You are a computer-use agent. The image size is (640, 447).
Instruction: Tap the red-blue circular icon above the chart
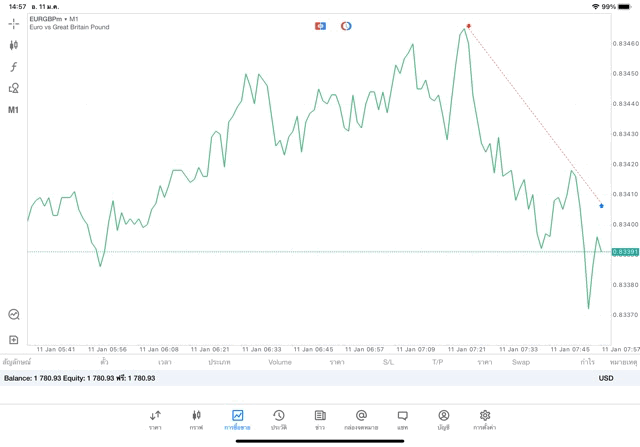[346, 25]
